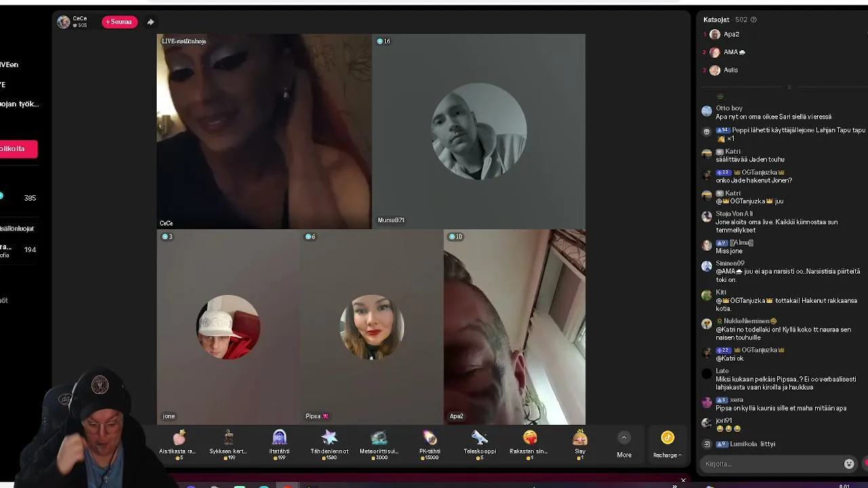Click Katri's name above 'säälittävää Jaden touhu'
This screenshot has width=868, height=488.
(x=732, y=152)
